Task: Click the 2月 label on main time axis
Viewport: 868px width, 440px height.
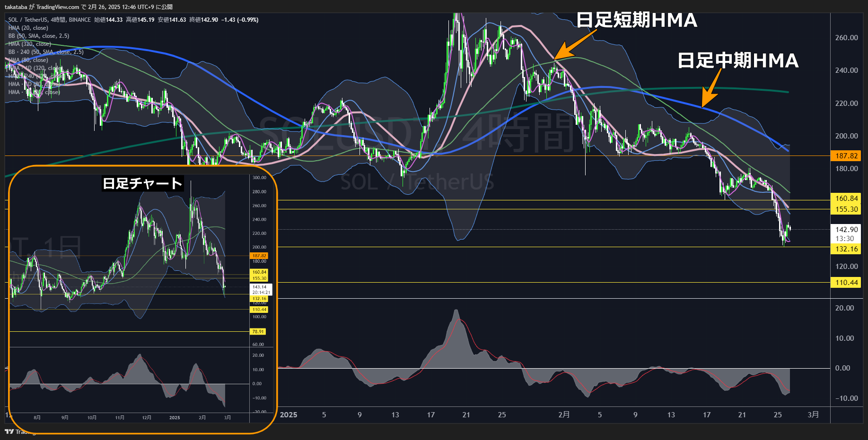Action: point(564,415)
